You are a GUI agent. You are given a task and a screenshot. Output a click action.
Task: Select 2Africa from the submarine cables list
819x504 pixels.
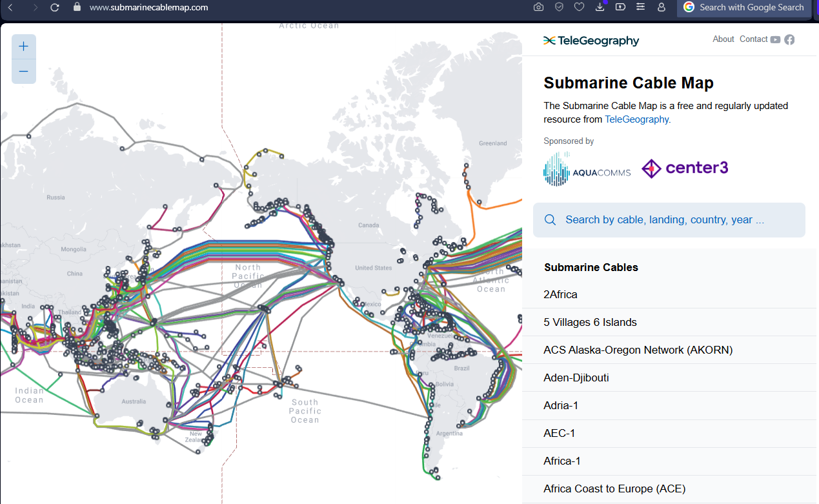[560, 294]
